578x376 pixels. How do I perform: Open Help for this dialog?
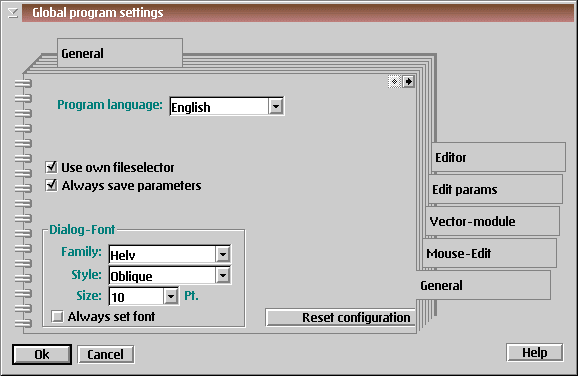[535, 352]
